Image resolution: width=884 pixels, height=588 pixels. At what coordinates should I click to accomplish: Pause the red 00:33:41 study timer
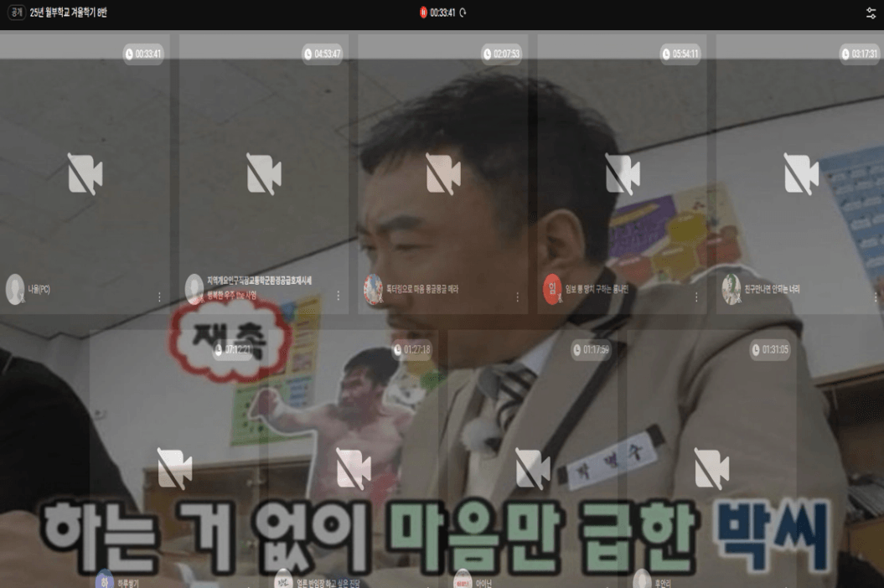[423, 13]
